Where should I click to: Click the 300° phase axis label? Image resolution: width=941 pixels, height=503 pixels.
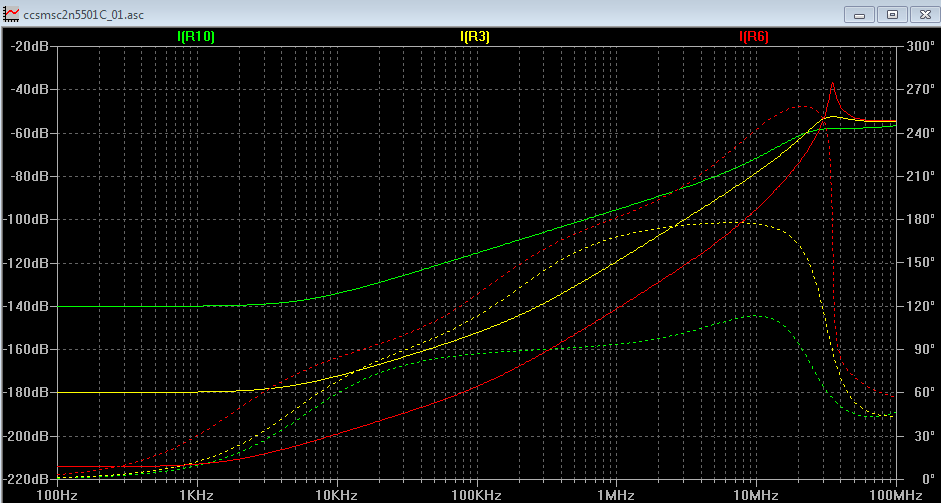920,46
